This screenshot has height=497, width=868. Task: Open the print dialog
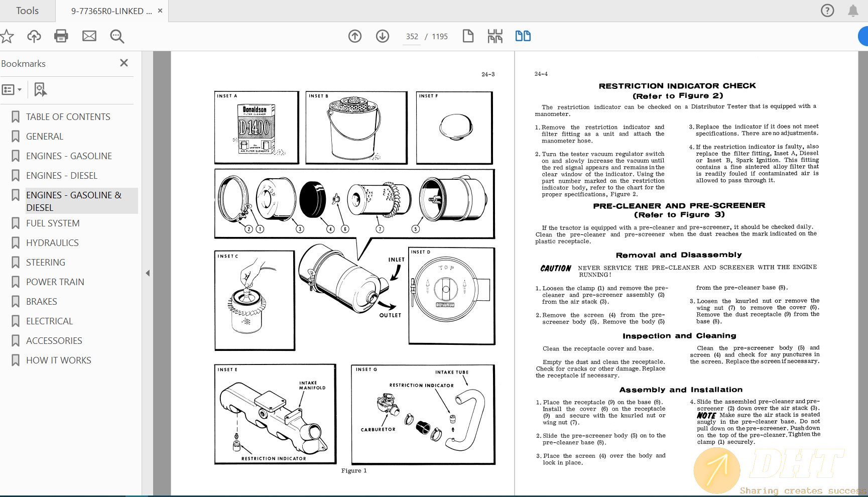click(61, 36)
